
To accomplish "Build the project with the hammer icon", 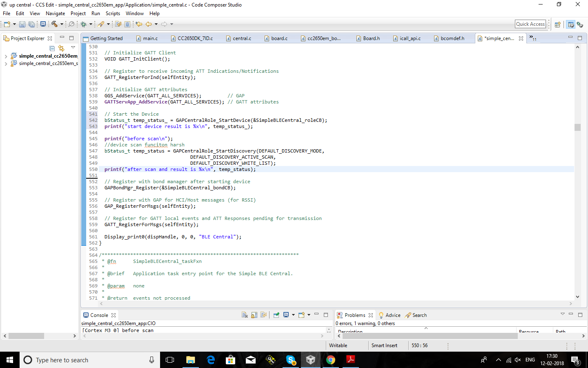I will point(54,24).
